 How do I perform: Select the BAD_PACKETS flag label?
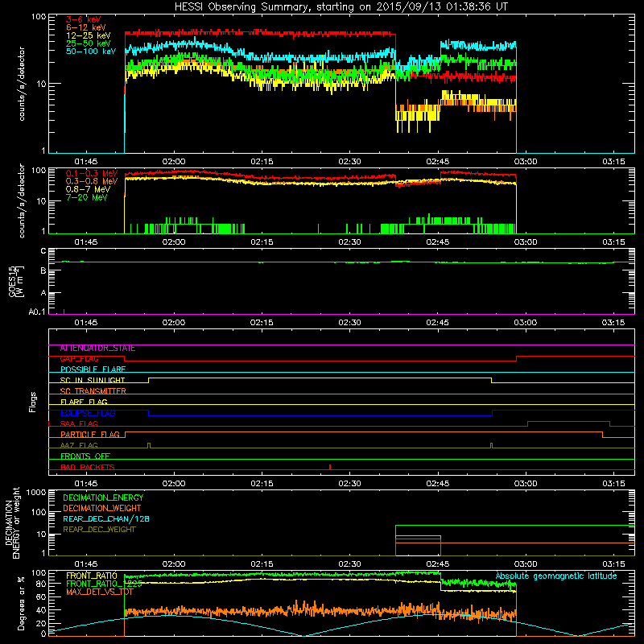pyautogui.click(x=87, y=468)
